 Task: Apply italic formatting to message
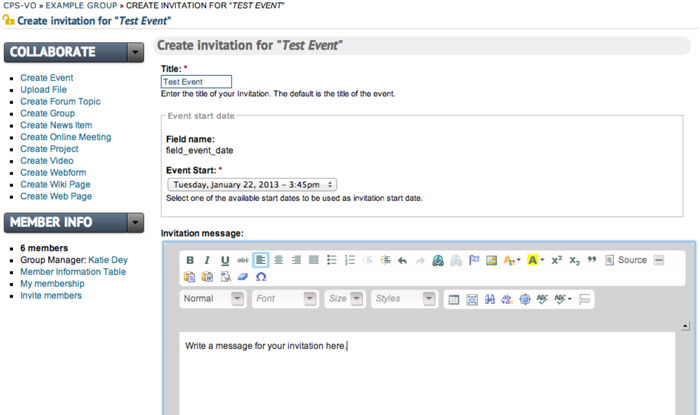(207, 260)
